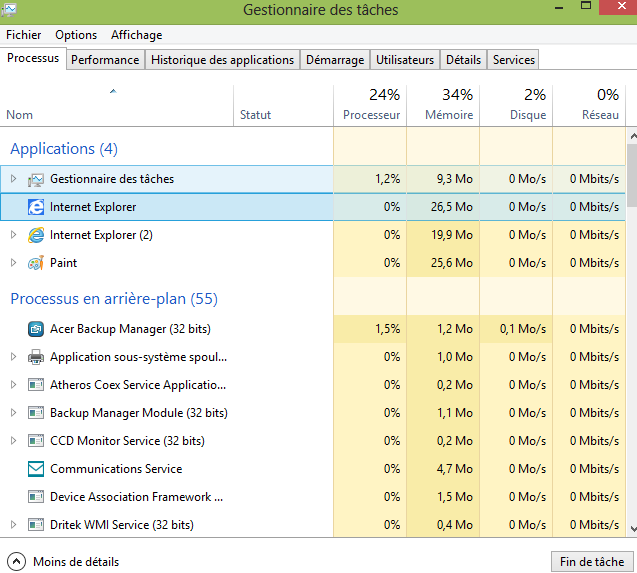Expand Backup Manager Module (32 bits)

(x=13, y=413)
